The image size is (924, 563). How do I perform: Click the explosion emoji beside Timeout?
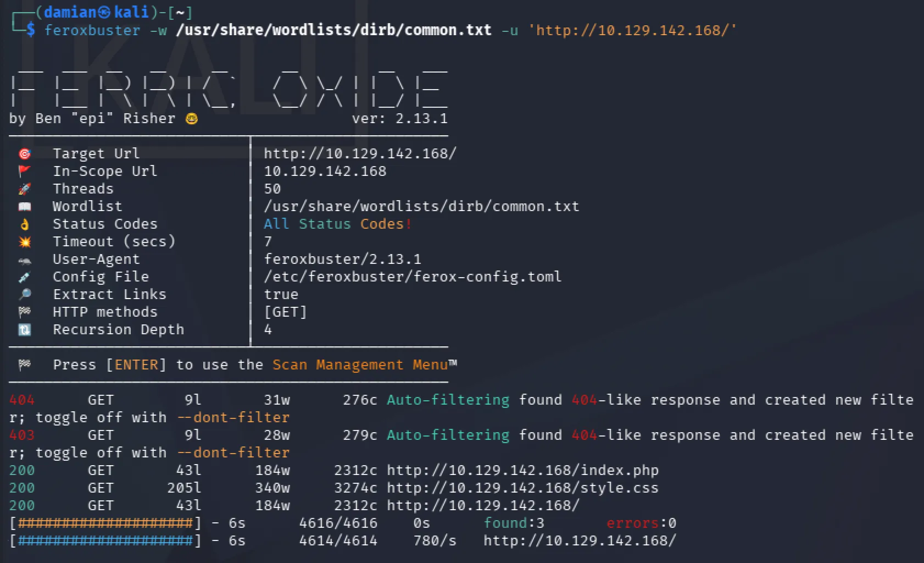pyautogui.click(x=25, y=241)
